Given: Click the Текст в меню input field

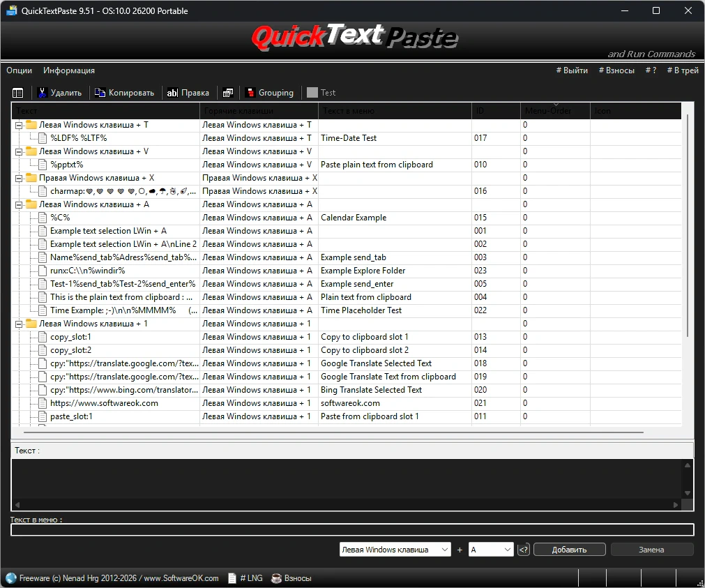Looking at the screenshot, I should [x=352, y=530].
